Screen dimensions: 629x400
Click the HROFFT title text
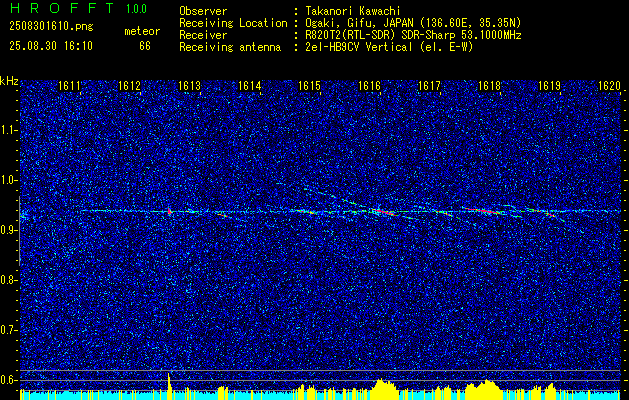(x=62, y=8)
